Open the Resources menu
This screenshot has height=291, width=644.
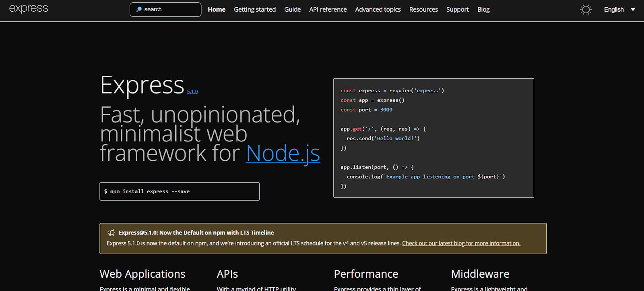coord(423,10)
